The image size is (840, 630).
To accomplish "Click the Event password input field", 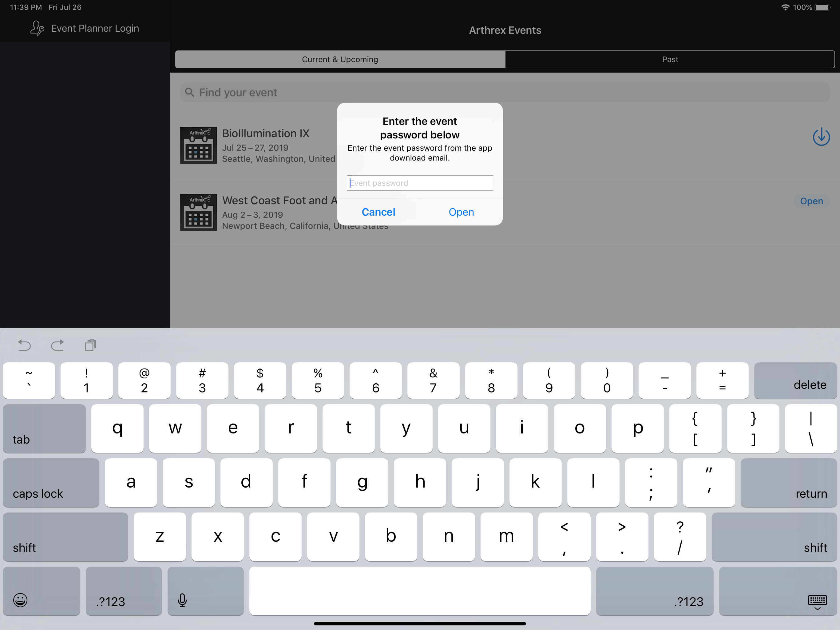I will click(420, 183).
